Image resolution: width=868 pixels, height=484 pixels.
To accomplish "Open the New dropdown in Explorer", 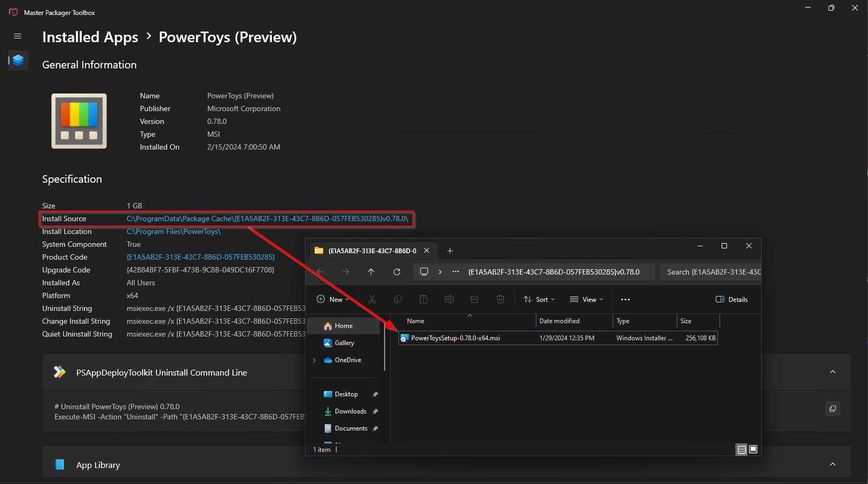I will pos(333,299).
